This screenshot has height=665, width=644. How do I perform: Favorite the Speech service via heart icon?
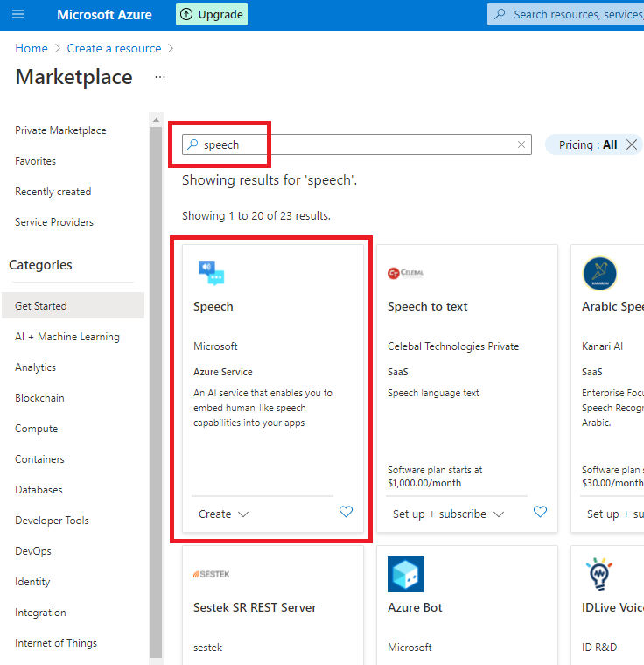tap(346, 513)
